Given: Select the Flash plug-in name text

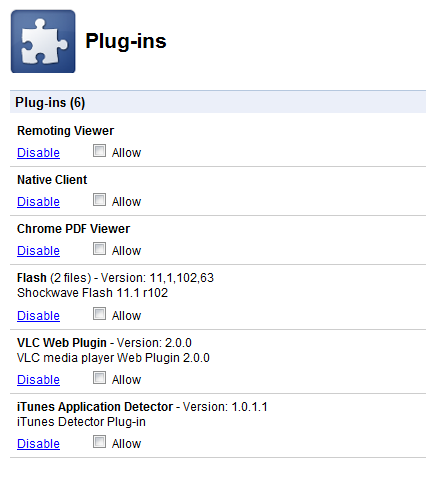Looking at the screenshot, I should (x=32, y=278).
